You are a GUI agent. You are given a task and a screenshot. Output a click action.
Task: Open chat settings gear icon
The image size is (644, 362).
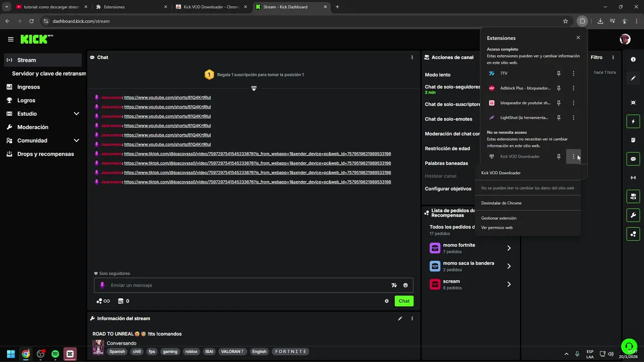(386, 301)
